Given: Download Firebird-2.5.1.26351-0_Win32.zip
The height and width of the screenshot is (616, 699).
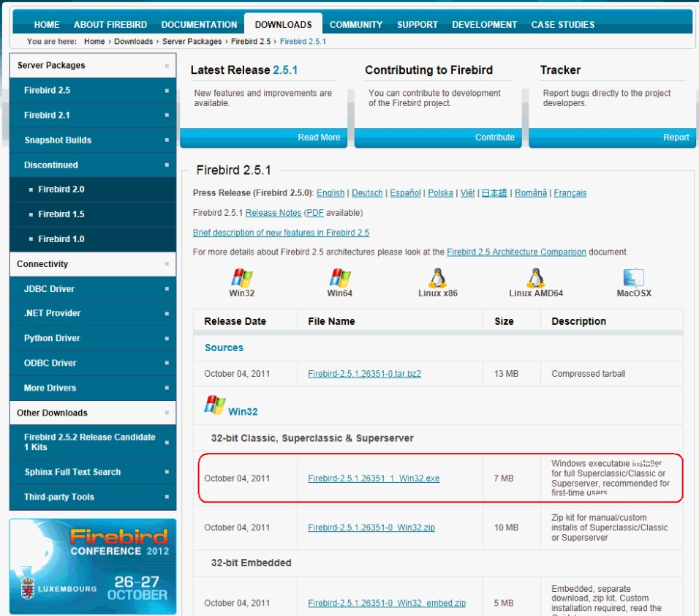Looking at the screenshot, I should [x=371, y=527].
